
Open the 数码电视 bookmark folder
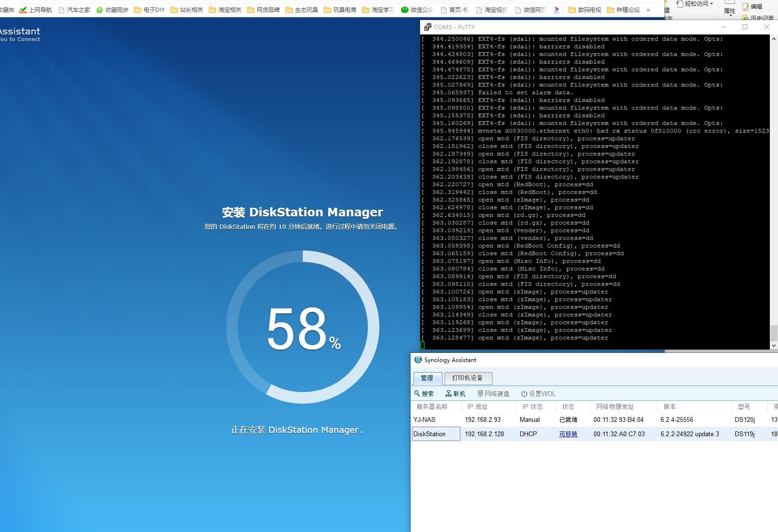click(x=584, y=10)
